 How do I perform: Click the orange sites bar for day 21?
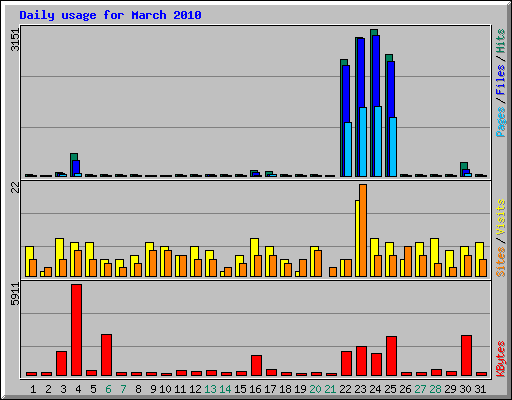point(333,272)
